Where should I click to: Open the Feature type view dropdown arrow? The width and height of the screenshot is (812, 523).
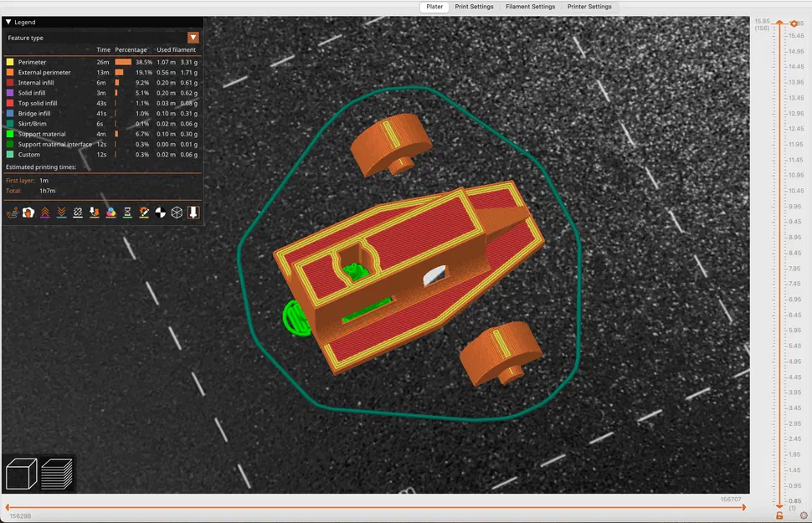193,38
